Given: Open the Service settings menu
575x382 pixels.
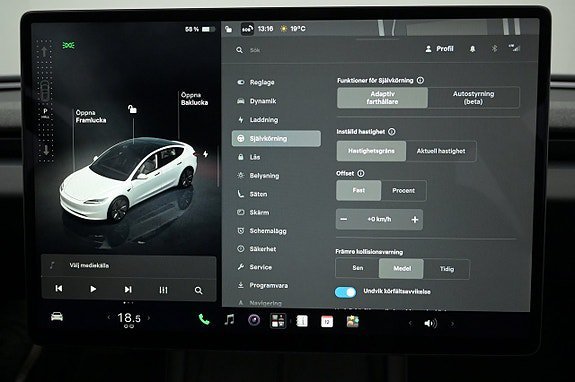Looking at the screenshot, I should point(254,267).
